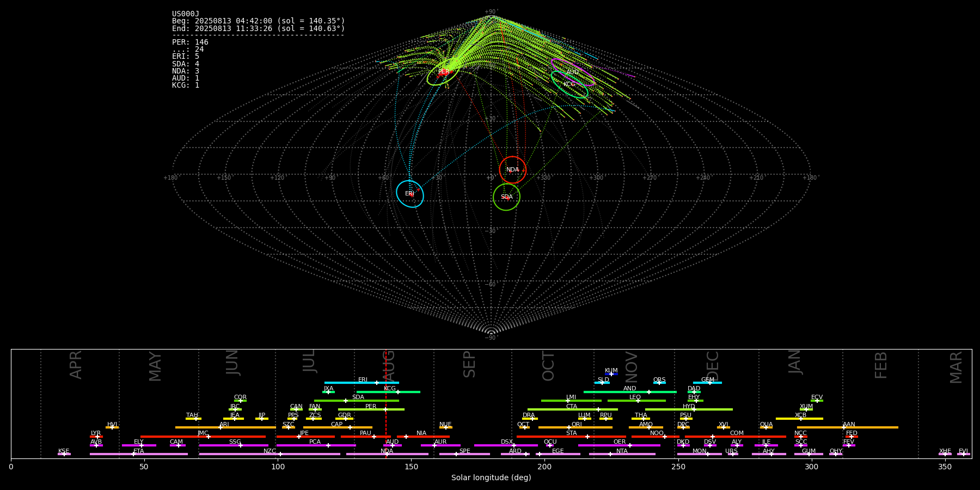Image resolution: width=980 pixels, height=490 pixels.
Task: Click the red STA bar in timeline
Action: click(x=571, y=436)
